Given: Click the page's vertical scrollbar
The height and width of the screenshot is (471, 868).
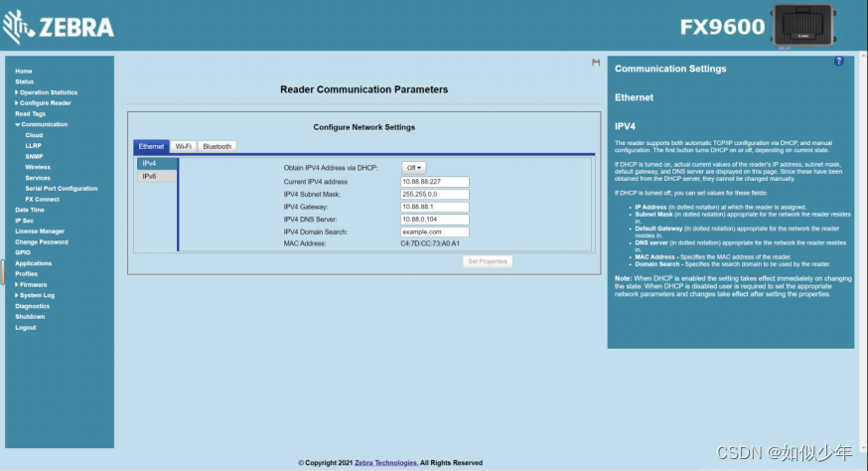Looking at the screenshot, I should pos(864,252).
